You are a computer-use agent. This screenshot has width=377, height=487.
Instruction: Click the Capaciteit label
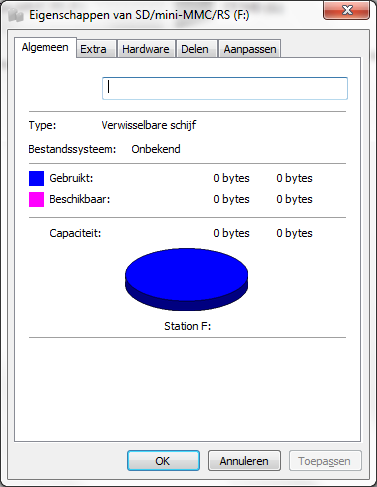(x=75, y=233)
